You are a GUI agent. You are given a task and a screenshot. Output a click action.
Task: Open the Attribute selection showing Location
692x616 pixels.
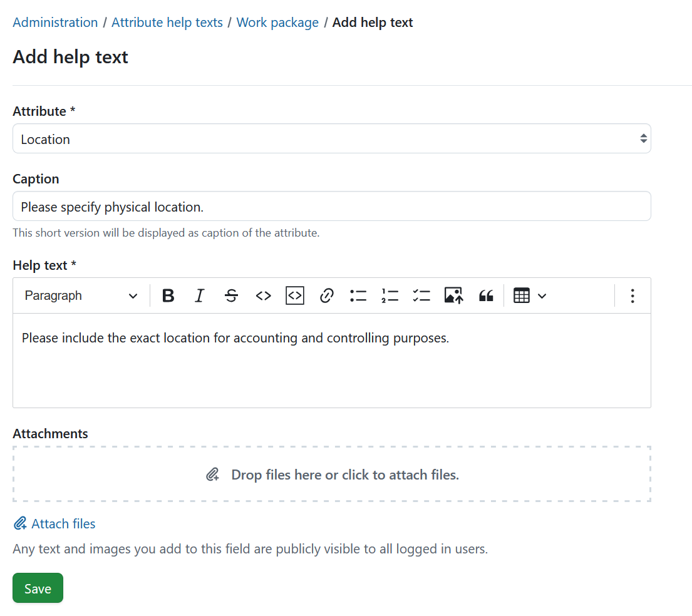coord(332,138)
